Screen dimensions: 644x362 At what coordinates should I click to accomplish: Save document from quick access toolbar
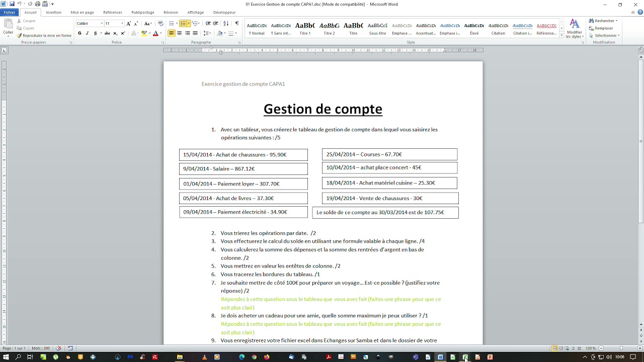click(12, 4)
